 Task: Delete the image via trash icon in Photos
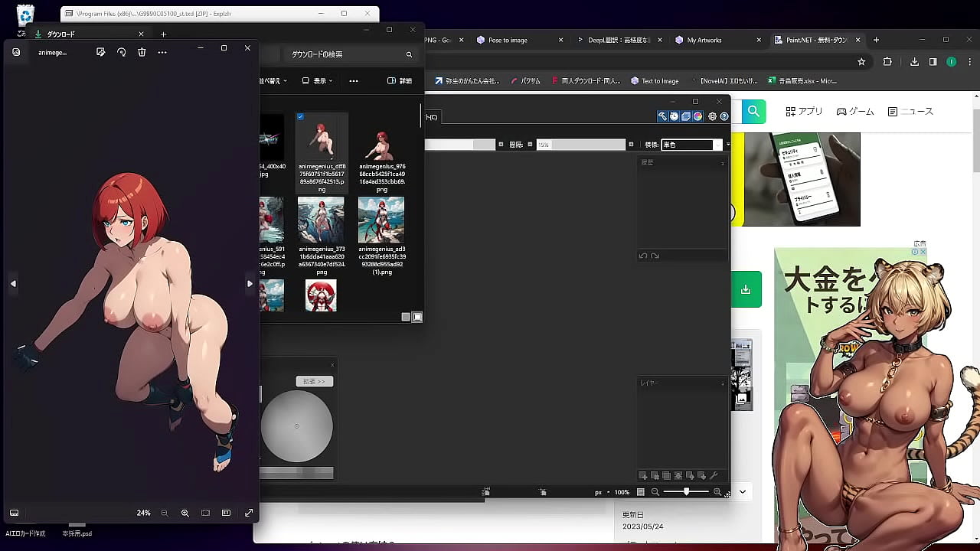142,52
